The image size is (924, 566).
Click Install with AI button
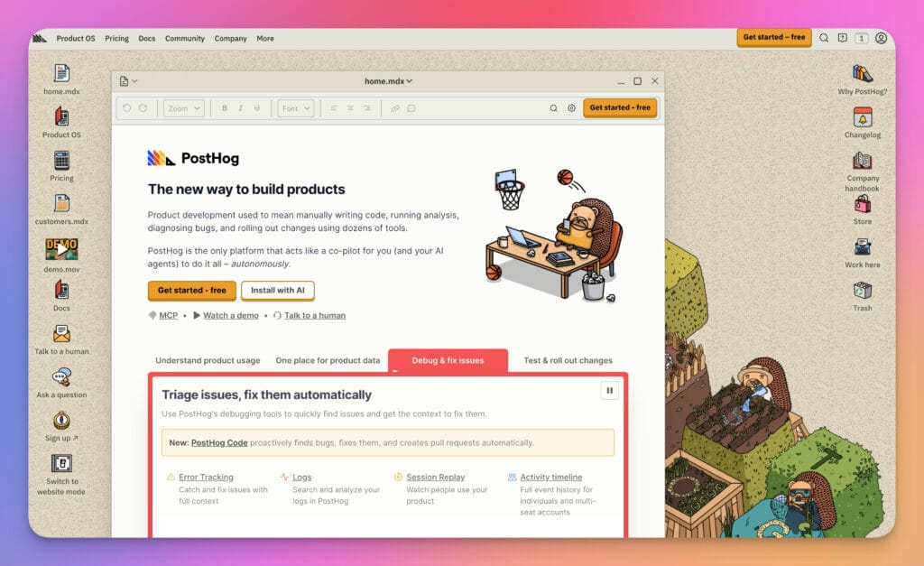tap(278, 291)
